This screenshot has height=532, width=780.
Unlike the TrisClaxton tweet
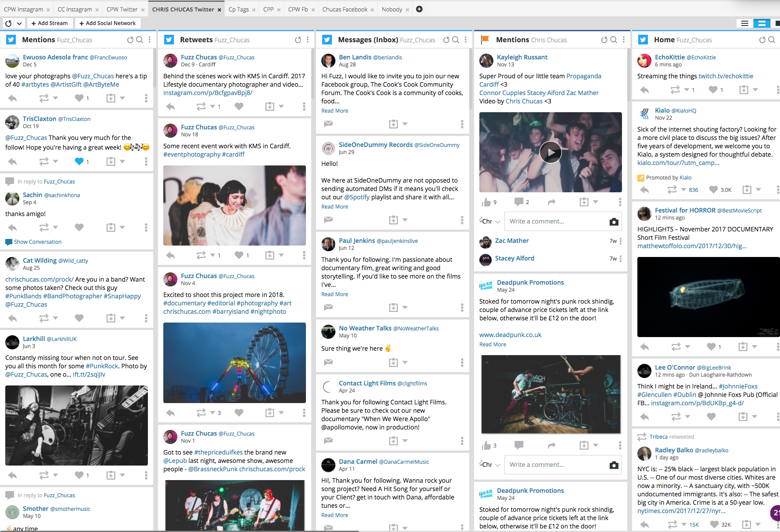[79, 161]
